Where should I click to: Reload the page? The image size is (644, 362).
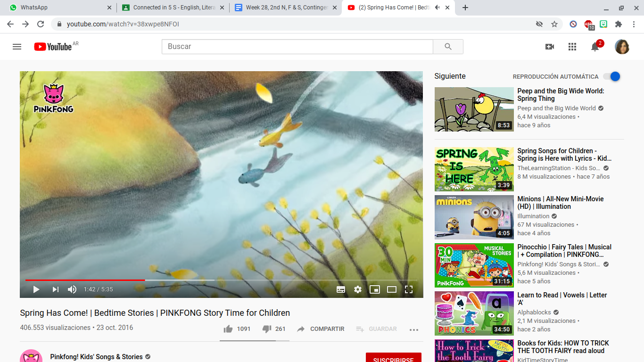pos(41,24)
